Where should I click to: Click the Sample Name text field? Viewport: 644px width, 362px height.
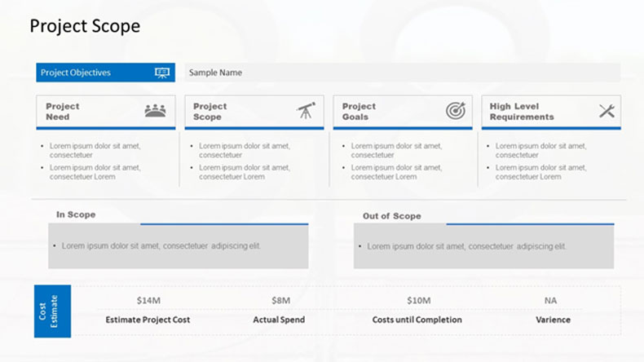point(403,73)
